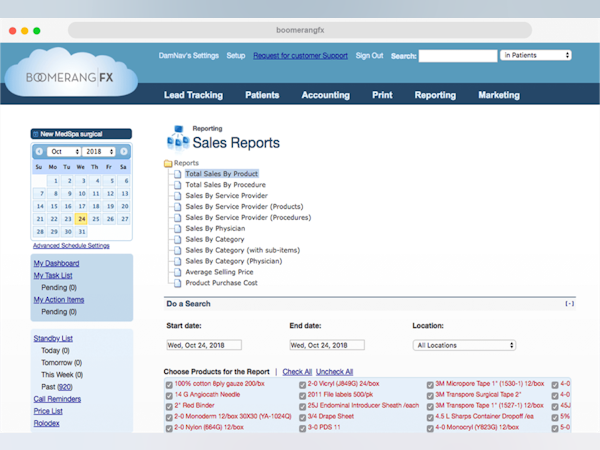Viewport: 600px width, 450px height.
Task: Open Advanced Schedule Settings link
Action: 71,246
